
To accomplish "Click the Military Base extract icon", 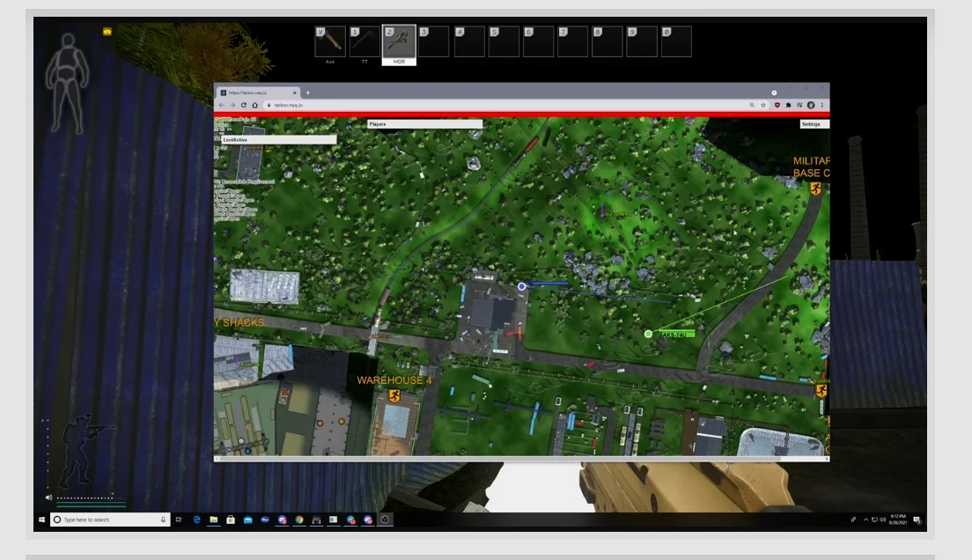I will click(x=815, y=188).
